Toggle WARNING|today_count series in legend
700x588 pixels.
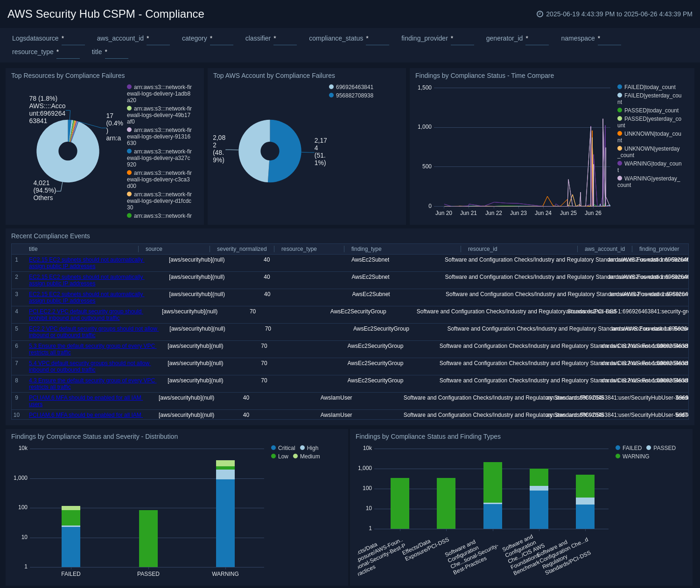[650, 167]
